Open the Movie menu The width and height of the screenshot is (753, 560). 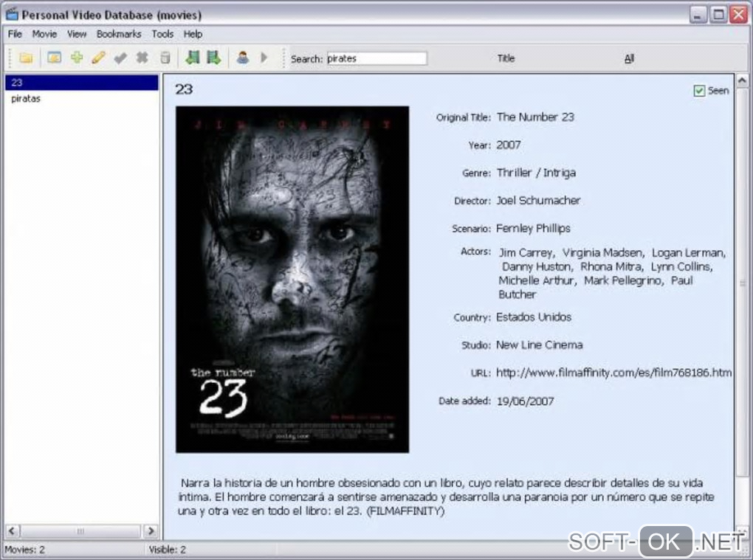(x=44, y=34)
